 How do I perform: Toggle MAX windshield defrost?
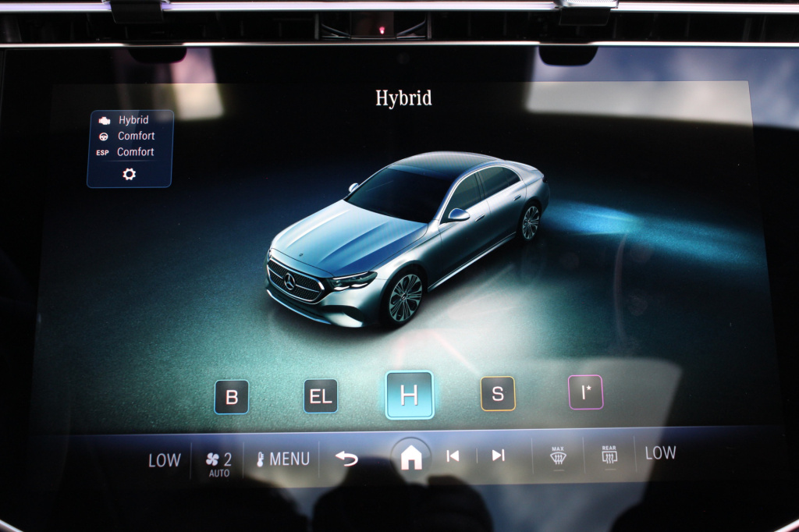point(558,456)
